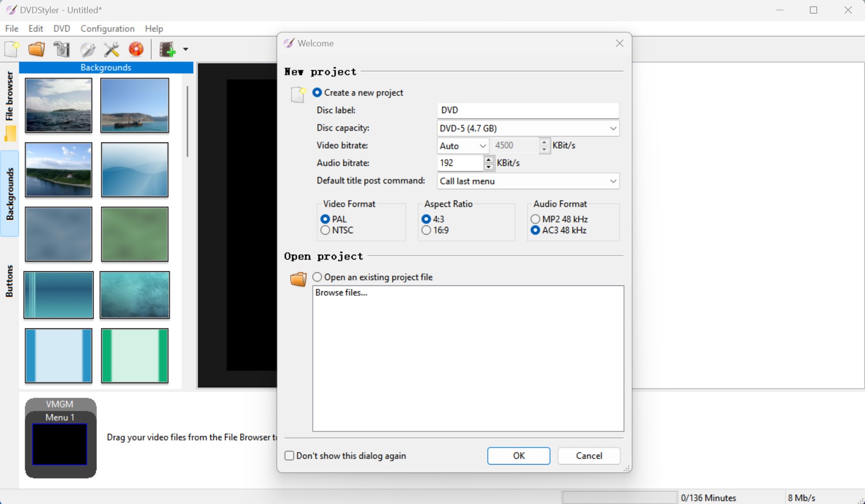The height and width of the screenshot is (504, 865).
Task: Switch to the Buttons side tab
Action: tap(9, 281)
